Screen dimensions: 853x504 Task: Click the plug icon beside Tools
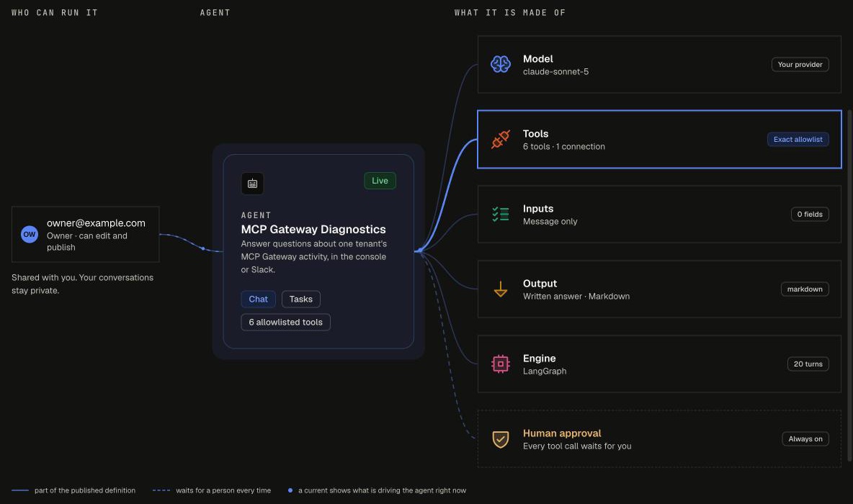point(500,139)
